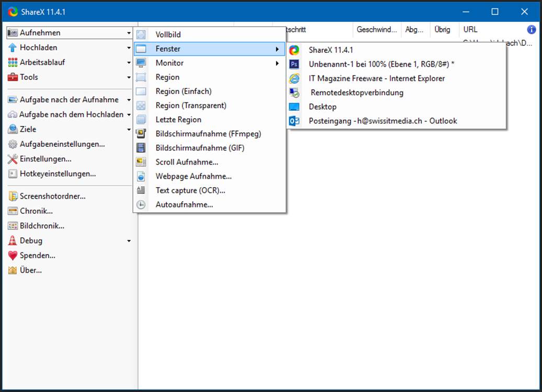This screenshot has height=392, width=542.
Task: Click the Webpage Aufnahme icon
Action: pos(141,176)
